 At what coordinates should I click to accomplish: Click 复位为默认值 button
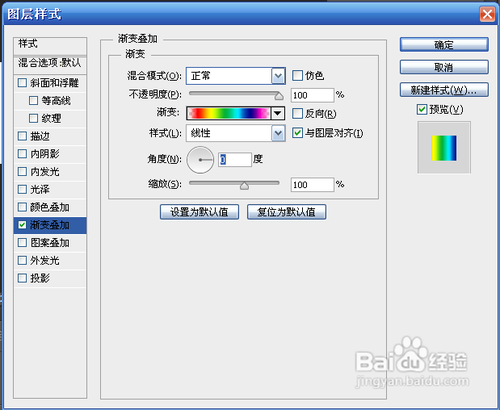pyautogui.click(x=286, y=212)
